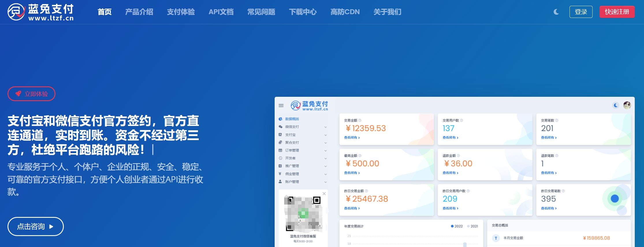Click 查看所有 under 退款金额

pos(450,173)
